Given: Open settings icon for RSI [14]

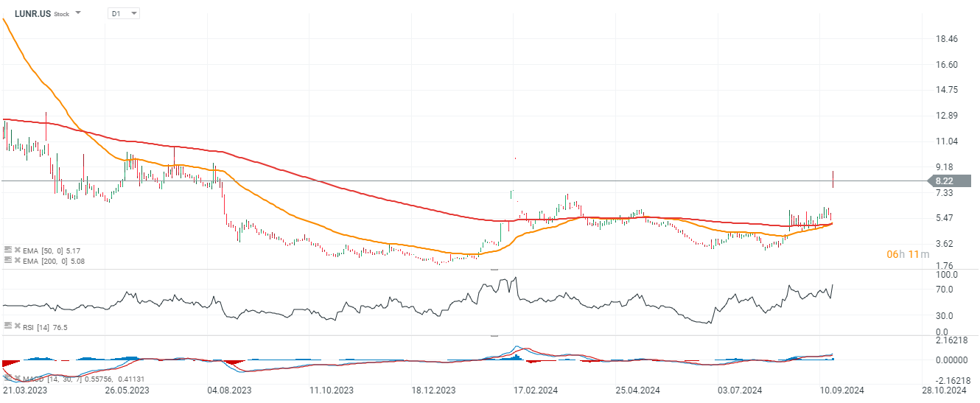Looking at the screenshot, I should click(x=7, y=326).
